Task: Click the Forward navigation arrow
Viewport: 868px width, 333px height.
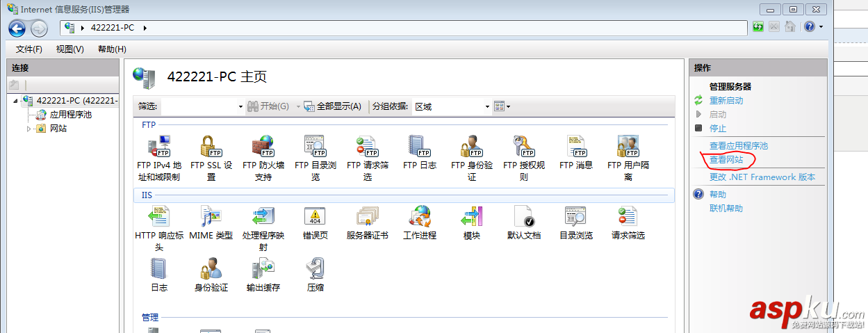Action: pos(39,28)
